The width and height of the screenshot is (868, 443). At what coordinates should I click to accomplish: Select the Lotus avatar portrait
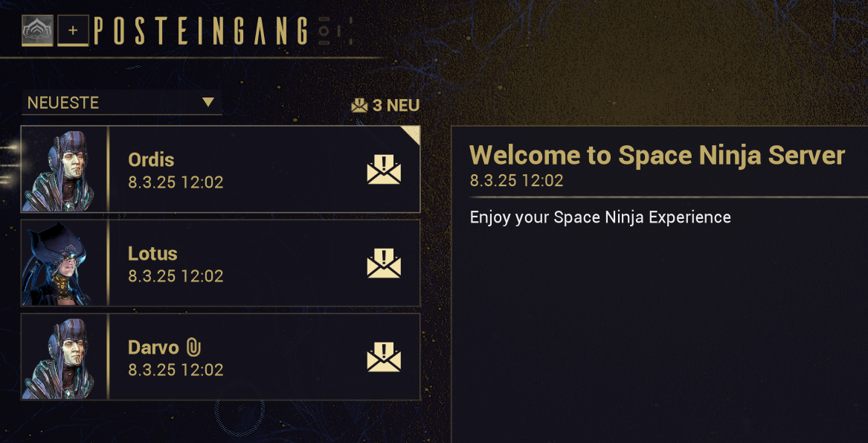[x=58, y=264]
